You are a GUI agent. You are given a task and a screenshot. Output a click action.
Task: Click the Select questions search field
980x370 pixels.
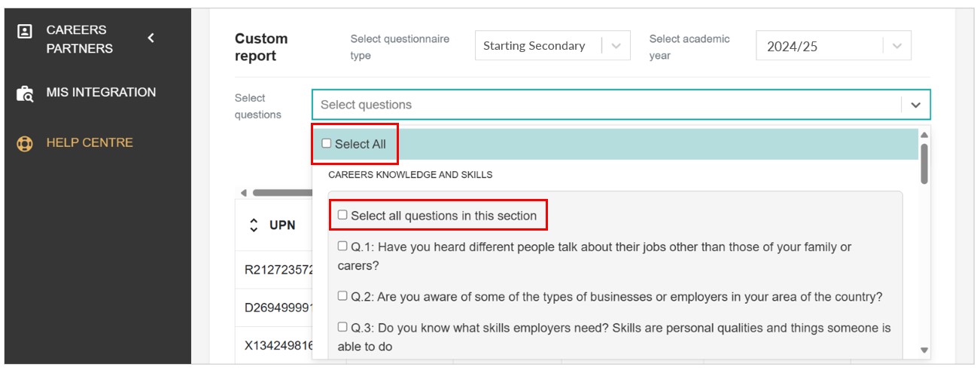point(602,105)
